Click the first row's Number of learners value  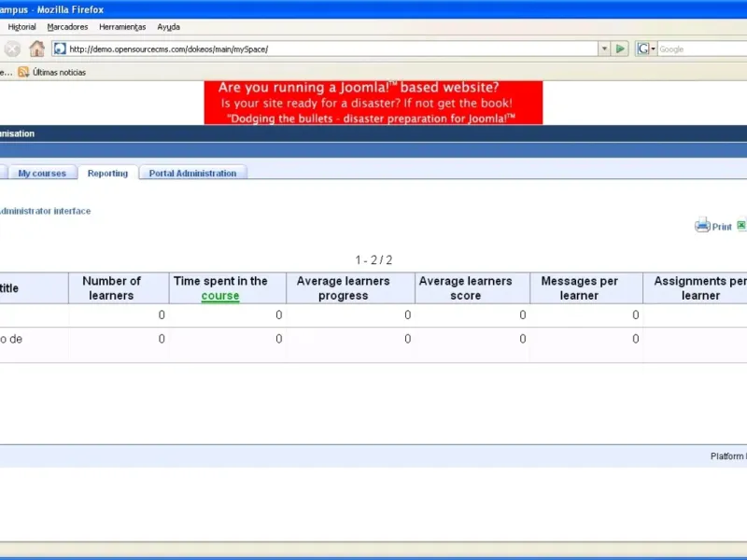[x=162, y=315]
